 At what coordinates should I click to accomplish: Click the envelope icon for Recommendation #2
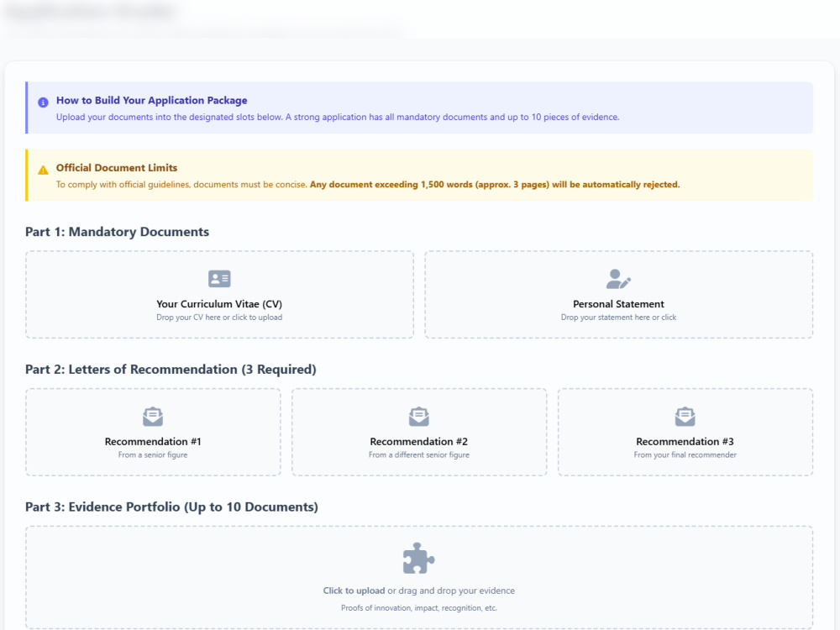[x=419, y=417]
